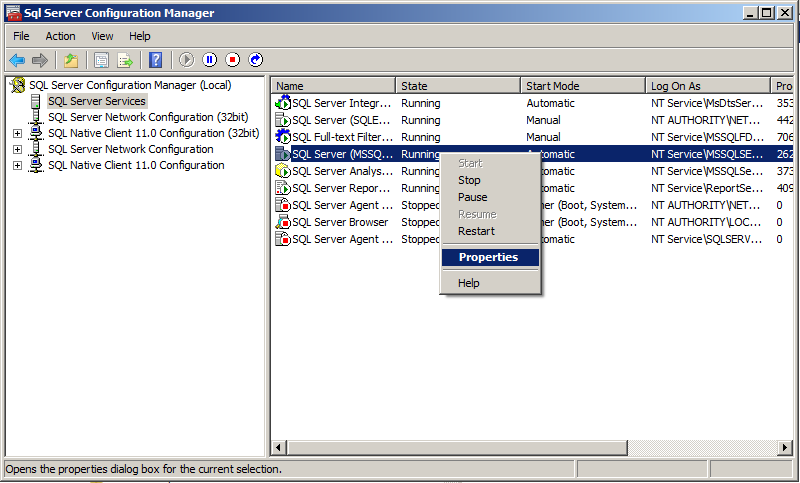Click the SQL Server Services tree icon
800x483 pixels.
[35, 101]
